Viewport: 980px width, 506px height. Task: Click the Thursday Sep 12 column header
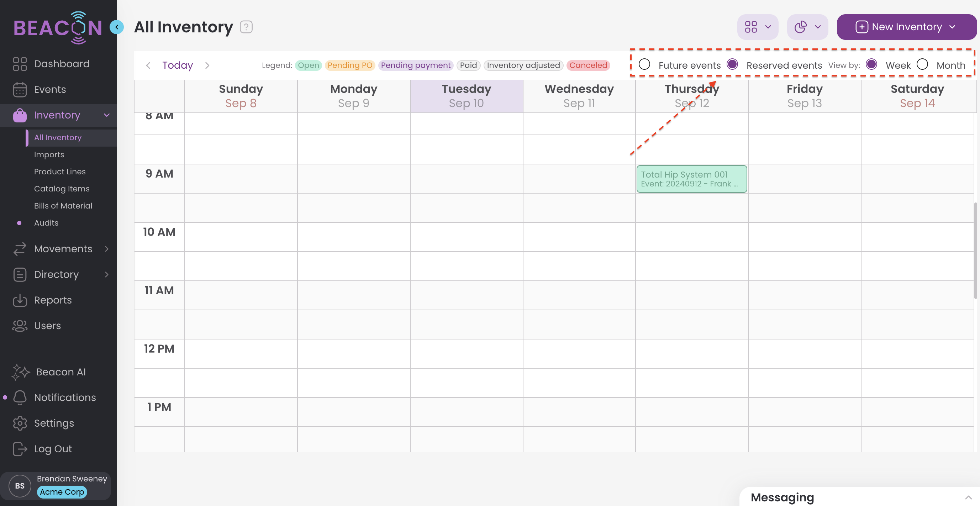point(692,96)
